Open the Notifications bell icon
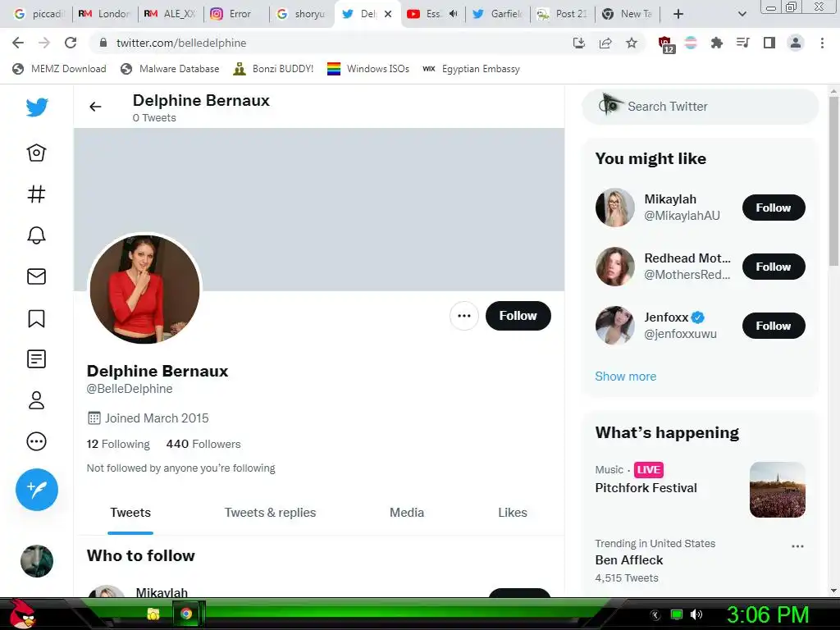Viewport: 840px width, 630px height. click(x=36, y=235)
